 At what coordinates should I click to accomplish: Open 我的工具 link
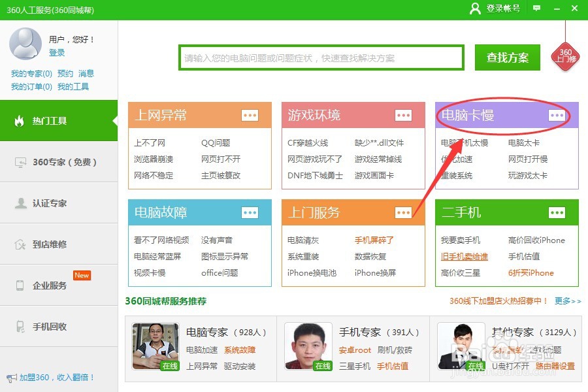click(x=73, y=87)
